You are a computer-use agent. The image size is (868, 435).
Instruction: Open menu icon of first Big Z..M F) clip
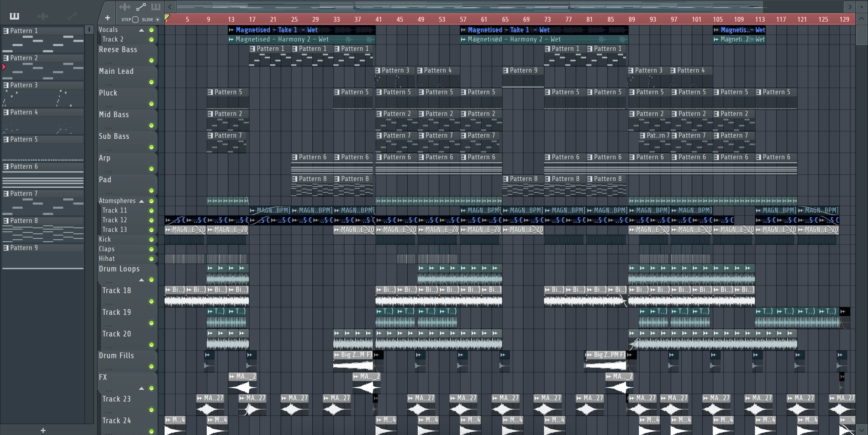[x=337, y=355]
